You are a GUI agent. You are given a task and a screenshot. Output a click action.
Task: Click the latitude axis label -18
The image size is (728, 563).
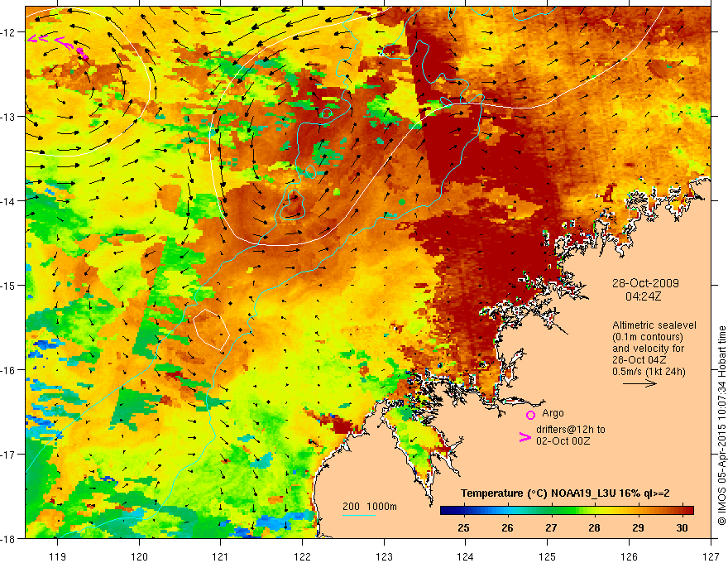pos(8,538)
